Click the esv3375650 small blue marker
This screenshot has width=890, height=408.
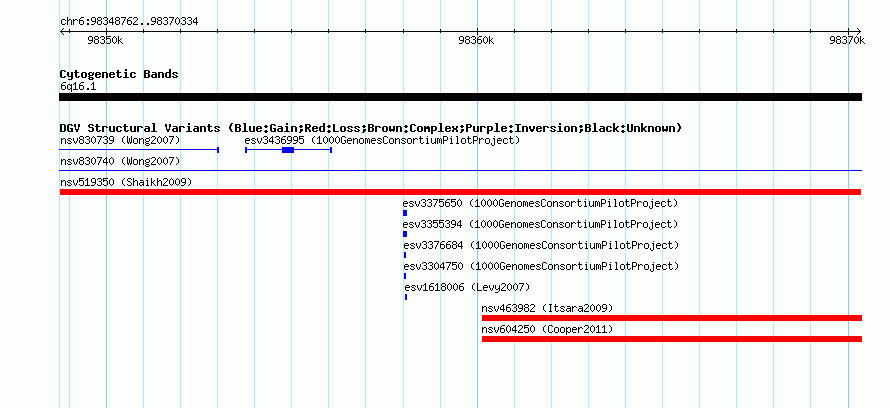405,213
